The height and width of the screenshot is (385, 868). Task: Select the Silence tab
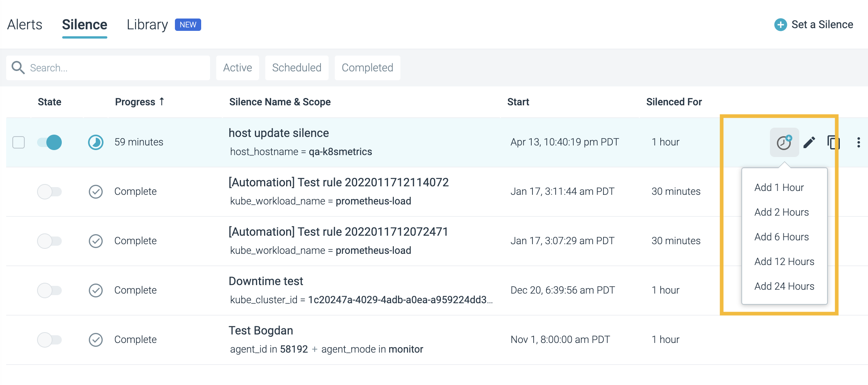coord(85,25)
